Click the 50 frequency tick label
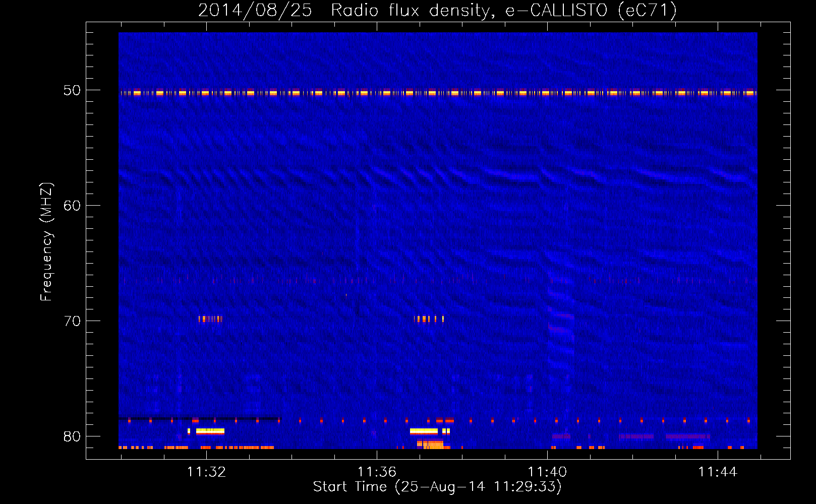816x504 pixels. (x=72, y=90)
